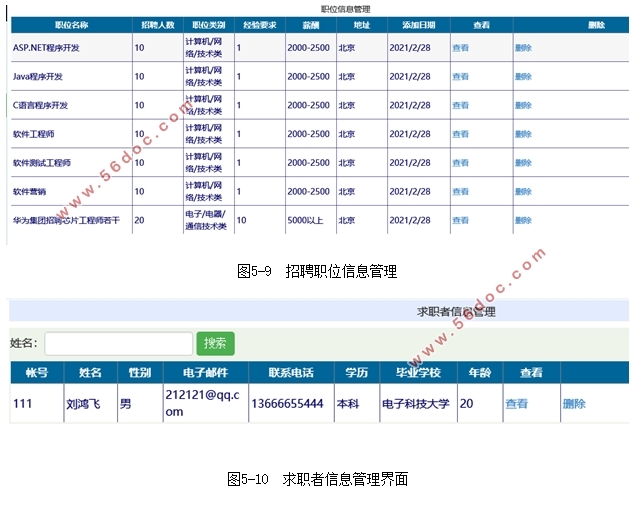This screenshot has width=637, height=530.
Task: Click the green 搜索 search button
Action: click(x=215, y=344)
